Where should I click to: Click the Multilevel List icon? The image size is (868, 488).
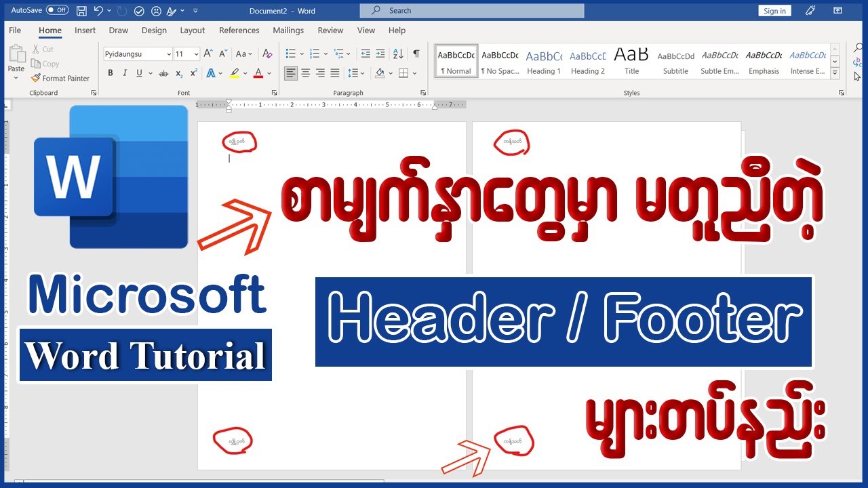click(339, 54)
